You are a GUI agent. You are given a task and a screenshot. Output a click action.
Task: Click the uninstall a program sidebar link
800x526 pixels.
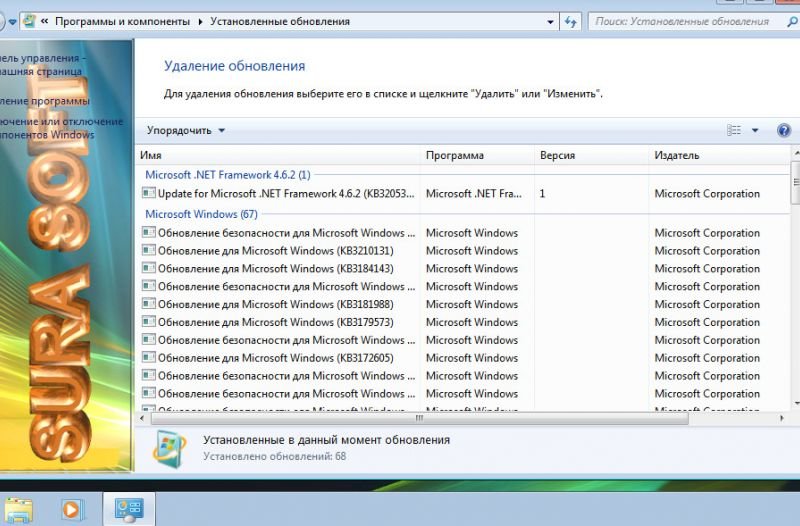44,101
